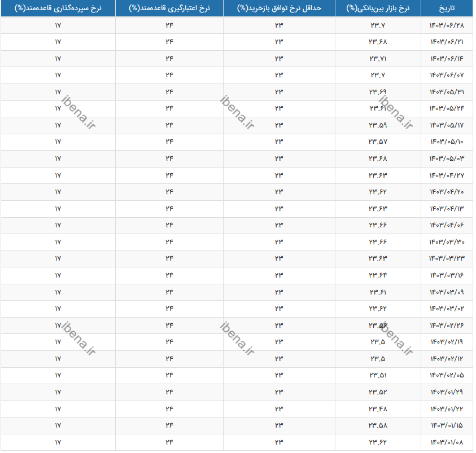Image resolution: width=476 pixels, height=453 pixels.
Task: Click the date cell 1403/03/30
Action: click(447, 243)
